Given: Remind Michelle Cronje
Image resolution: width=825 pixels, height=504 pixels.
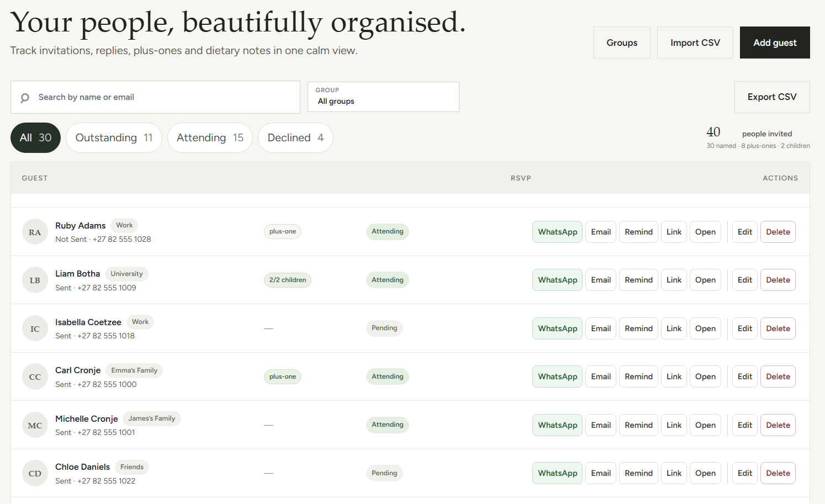Looking at the screenshot, I should (x=638, y=425).
